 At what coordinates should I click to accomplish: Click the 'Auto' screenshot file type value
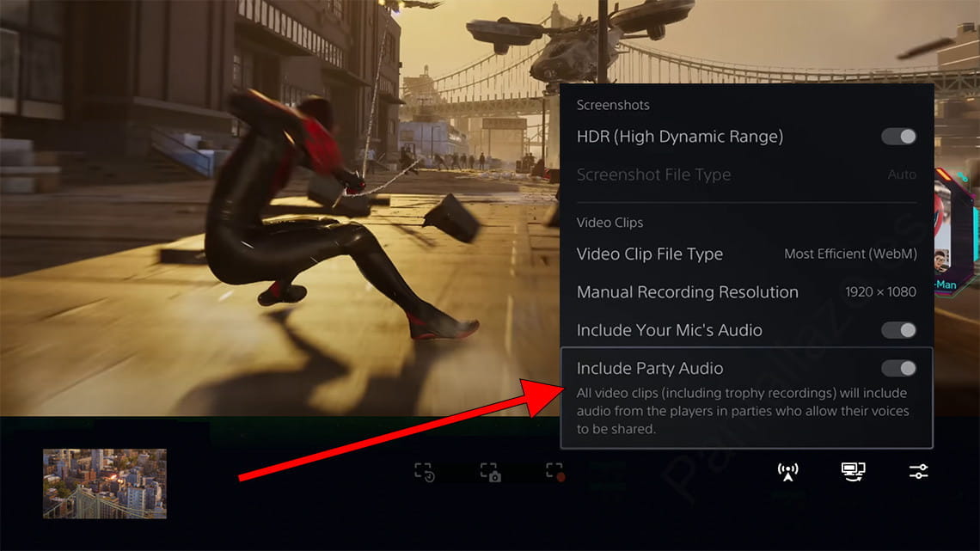[x=902, y=174]
